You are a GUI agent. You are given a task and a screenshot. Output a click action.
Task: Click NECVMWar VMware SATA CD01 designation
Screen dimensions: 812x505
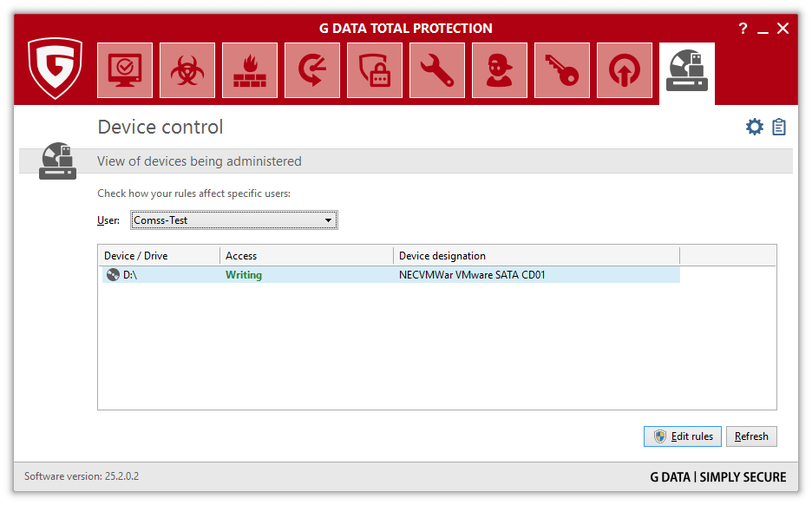click(x=472, y=275)
